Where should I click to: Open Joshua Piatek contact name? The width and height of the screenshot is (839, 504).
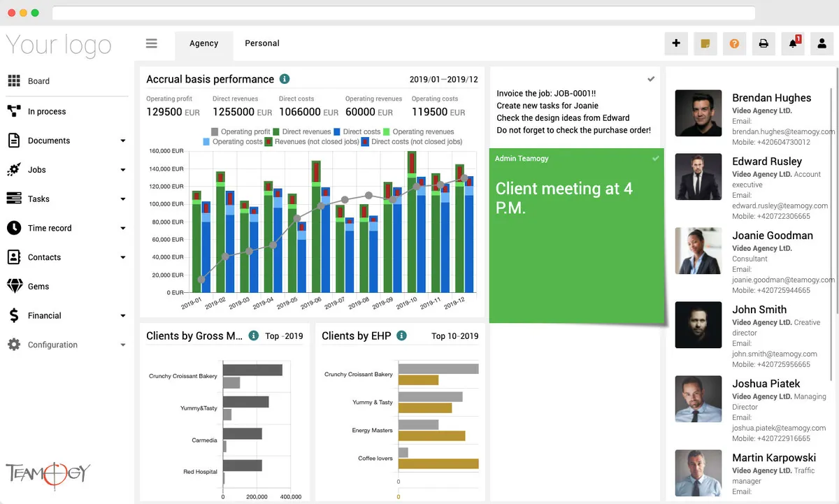click(x=766, y=384)
